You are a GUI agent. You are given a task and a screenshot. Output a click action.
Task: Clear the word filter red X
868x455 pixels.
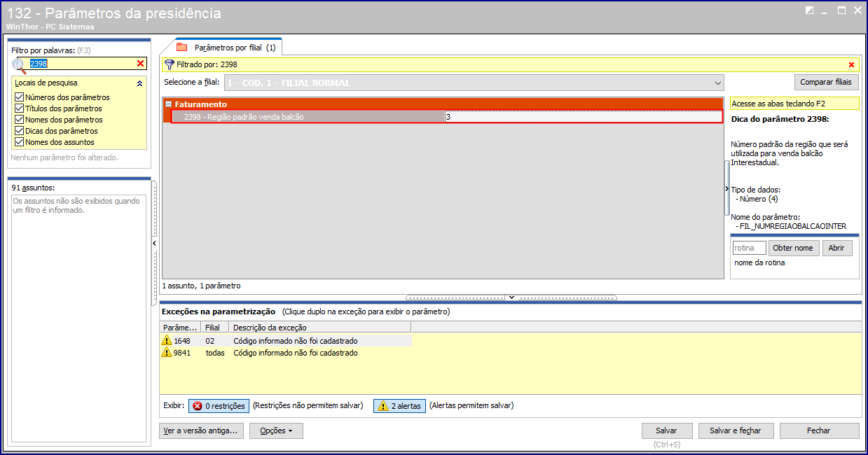click(x=141, y=64)
